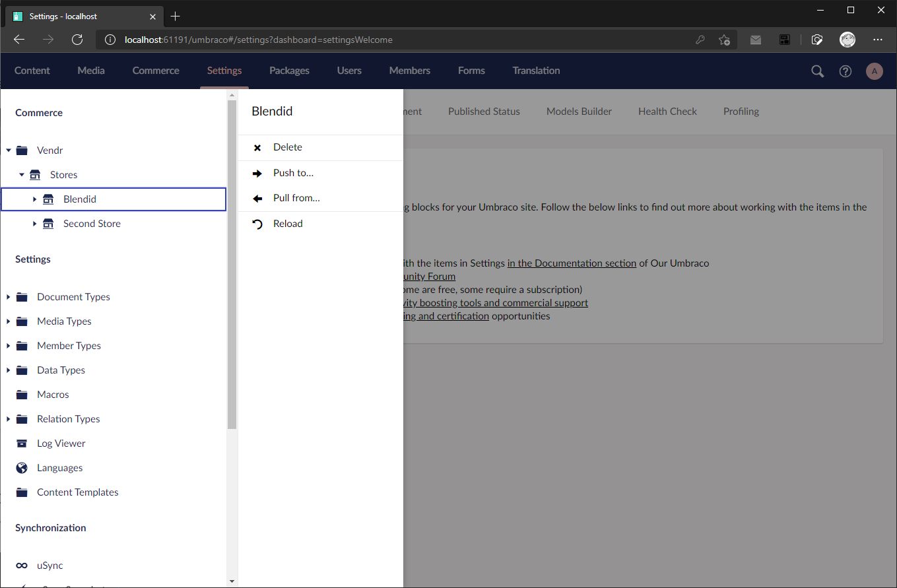The width and height of the screenshot is (897, 588).
Task: Click the uSync infinity icon
Action: pos(22,566)
